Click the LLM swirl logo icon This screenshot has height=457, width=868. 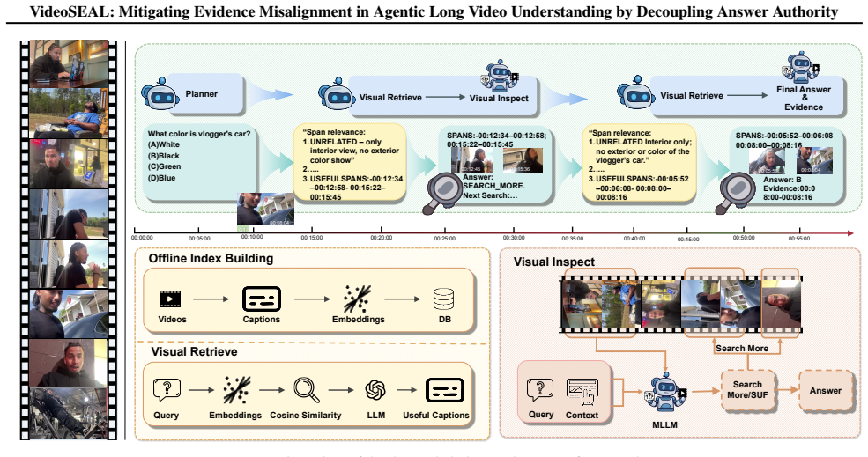click(375, 391)
